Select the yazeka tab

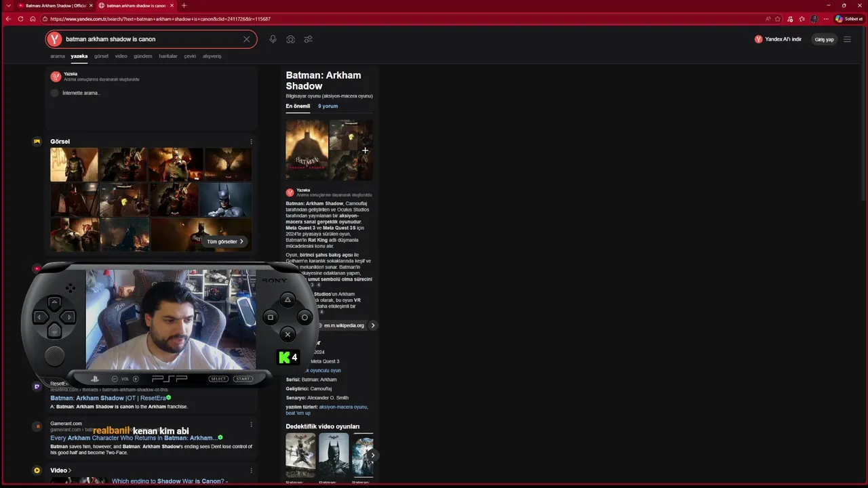click(x=79, y=56)
